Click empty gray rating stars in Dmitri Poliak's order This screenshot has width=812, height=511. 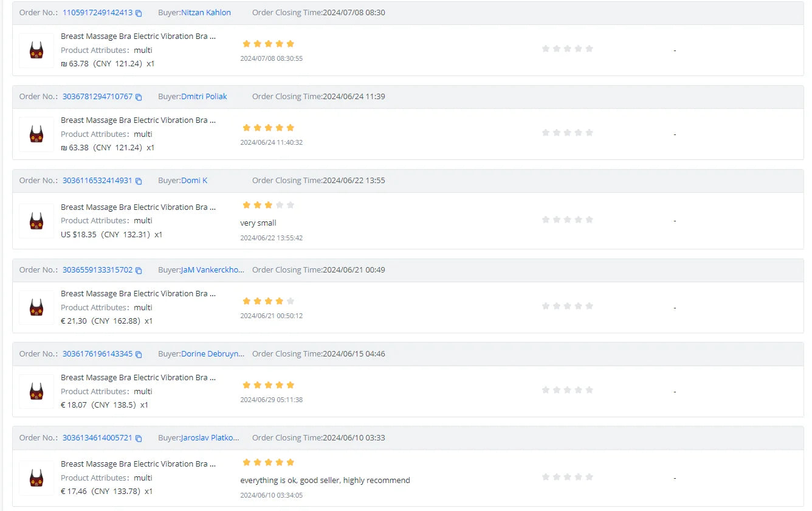[567, 133]
